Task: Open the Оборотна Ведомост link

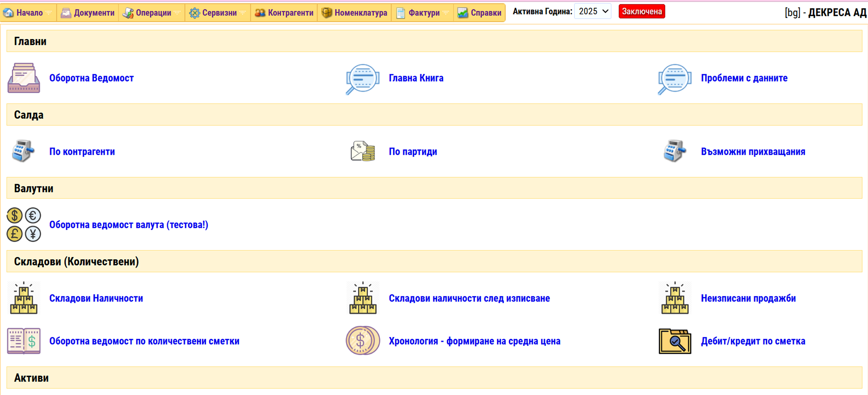Action: point(91,78)
